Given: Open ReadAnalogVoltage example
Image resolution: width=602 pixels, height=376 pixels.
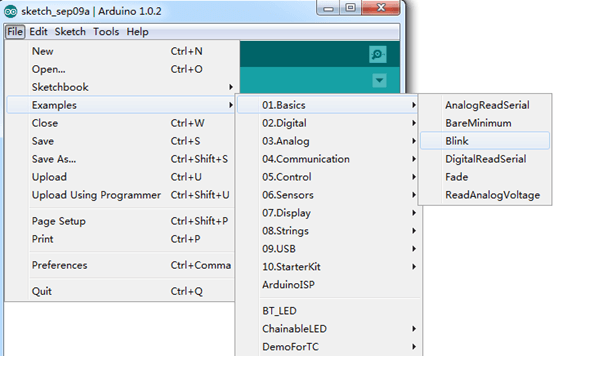Looking at the screenshot, I should [x=485, y=195].
